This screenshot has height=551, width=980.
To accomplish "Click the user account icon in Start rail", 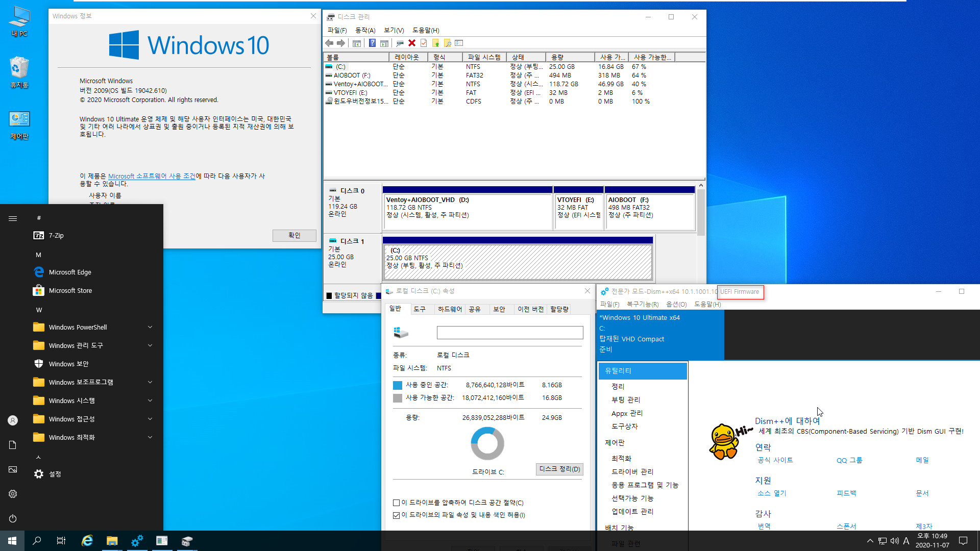I will (x=13, y=420).
